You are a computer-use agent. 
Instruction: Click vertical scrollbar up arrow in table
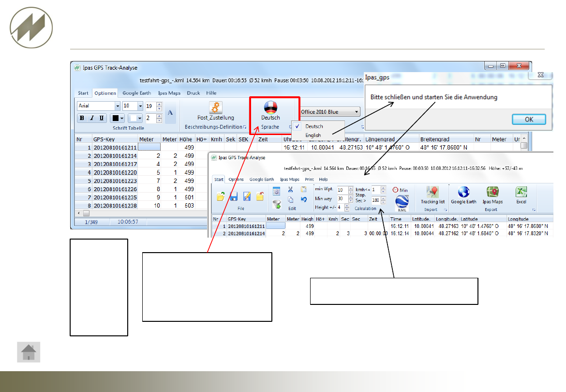click(524, 138)
